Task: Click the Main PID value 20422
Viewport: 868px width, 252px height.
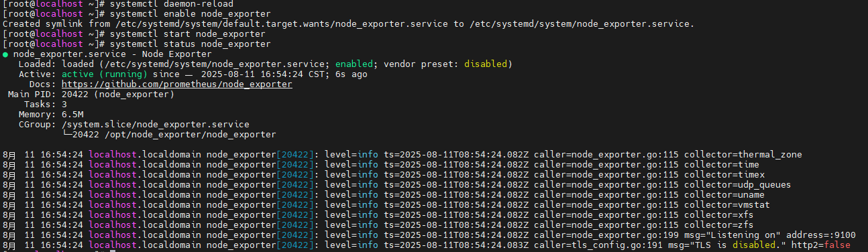Action: pyautogui.click(x=75, y=94)
